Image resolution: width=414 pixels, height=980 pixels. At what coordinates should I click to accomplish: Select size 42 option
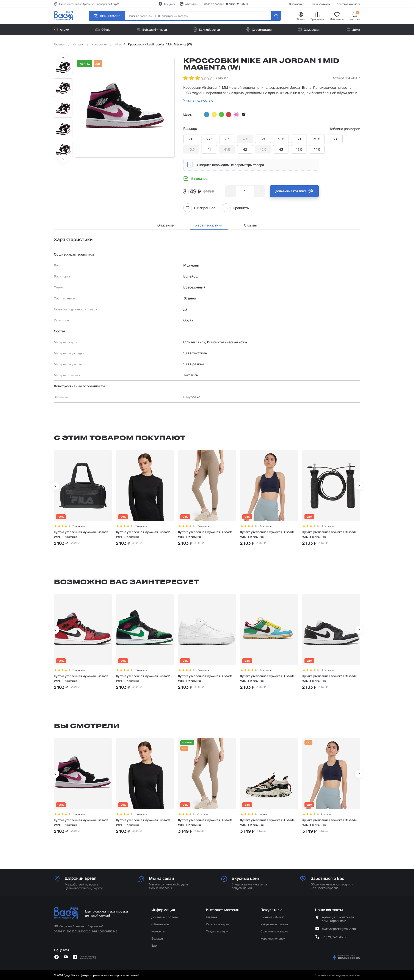point(245,149)
